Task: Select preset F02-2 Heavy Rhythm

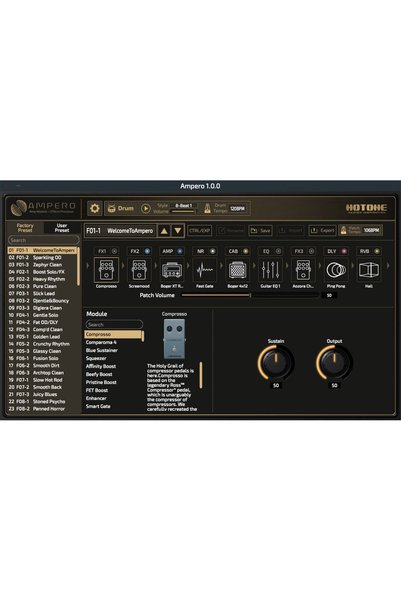Action: click(42, 279)
